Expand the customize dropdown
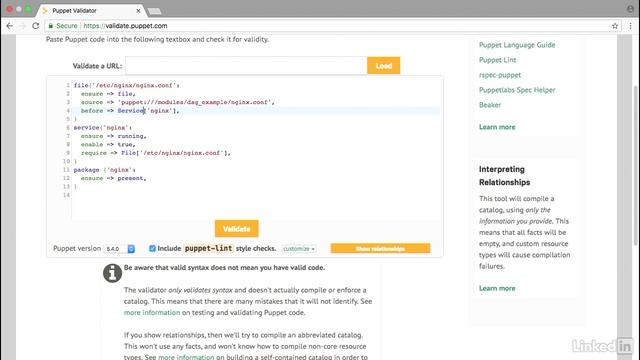Image resolution: width=640 pixels, height=360 pixels. 299,249
